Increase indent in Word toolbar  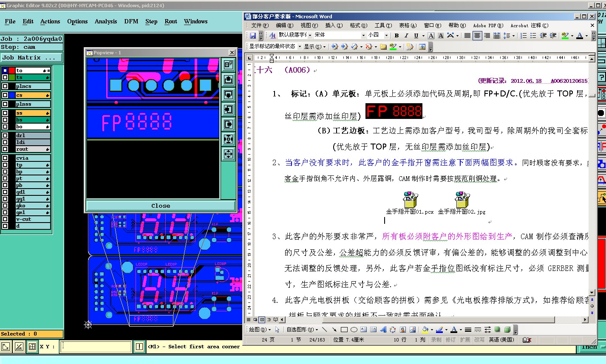pyautogui.click(x=553, y=36)
